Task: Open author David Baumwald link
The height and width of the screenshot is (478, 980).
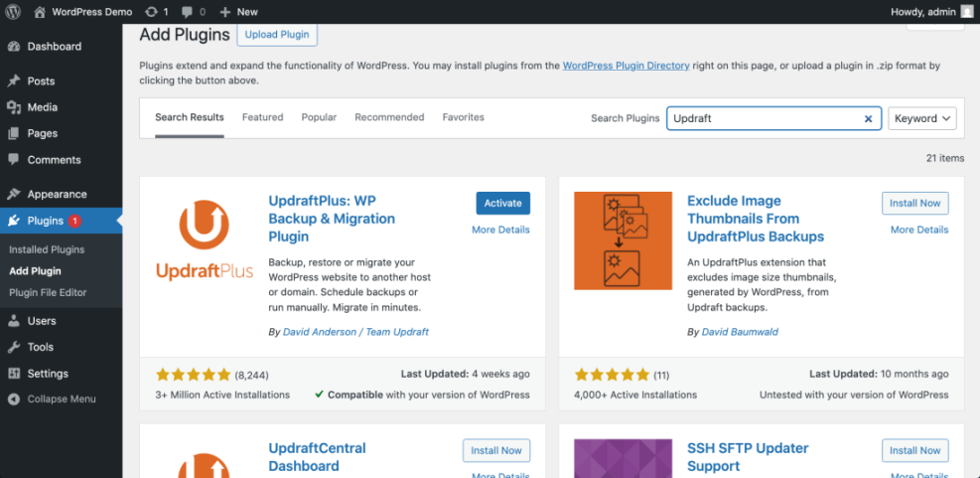Action: coord(740,332)
